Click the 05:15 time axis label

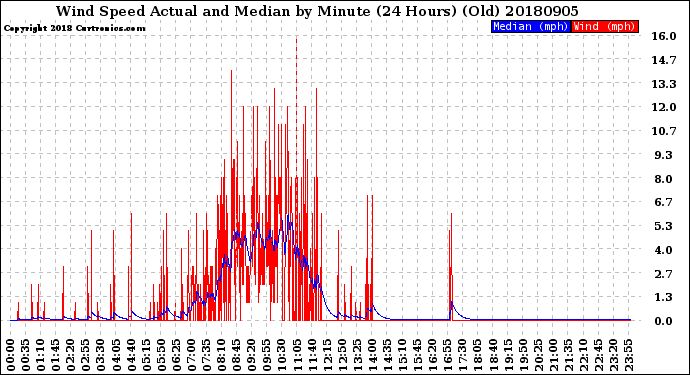147,355
